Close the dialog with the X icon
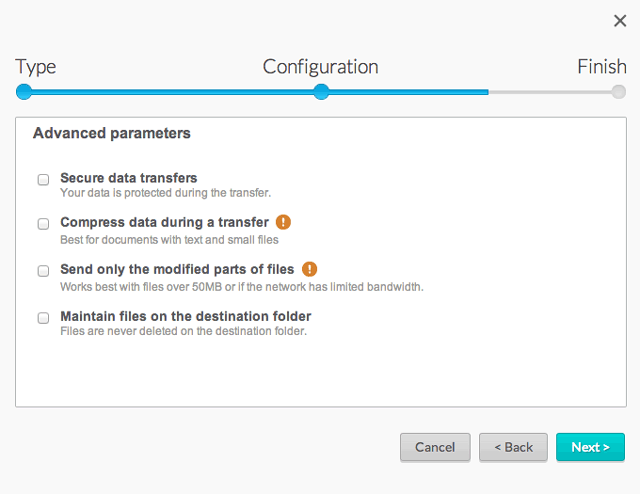Viewport: 640px width, 494px height. tap(619, 21)
